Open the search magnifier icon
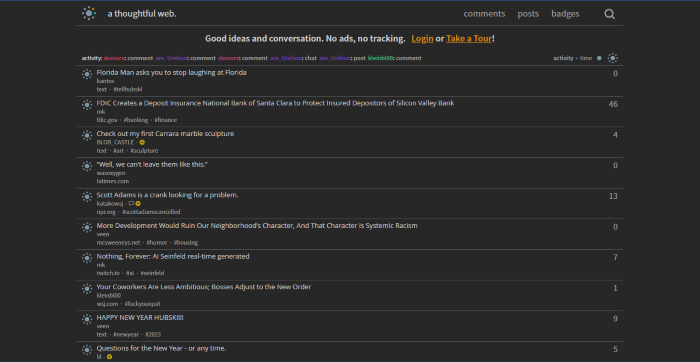The height and width of the screenshot is (363, 700). [609, 14]
